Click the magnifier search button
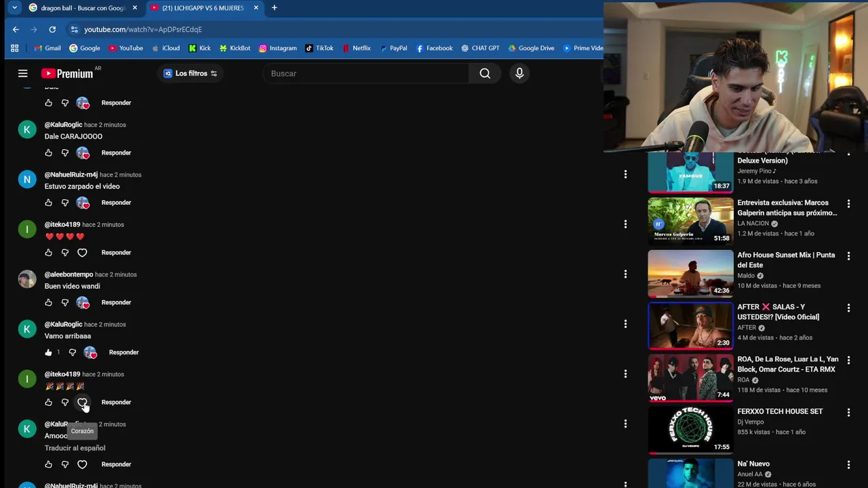The width and height of the screenshot is (868, 488). (485, 73)
